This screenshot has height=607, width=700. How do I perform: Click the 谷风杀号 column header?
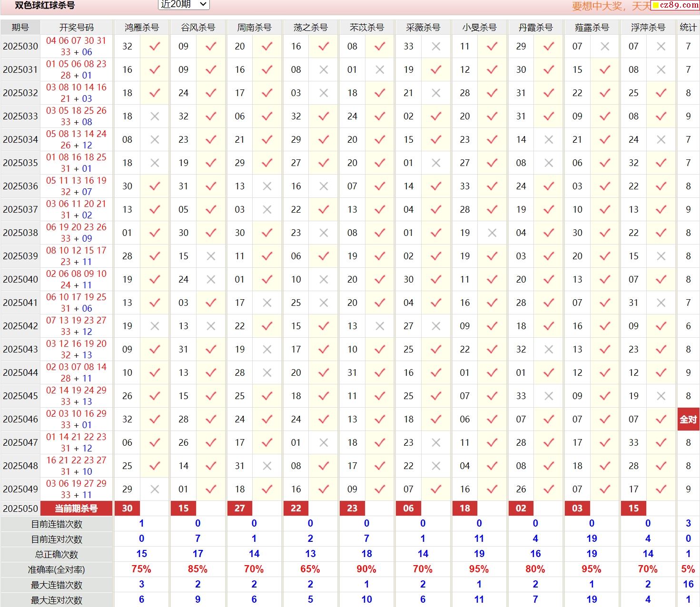click(198, 28)
